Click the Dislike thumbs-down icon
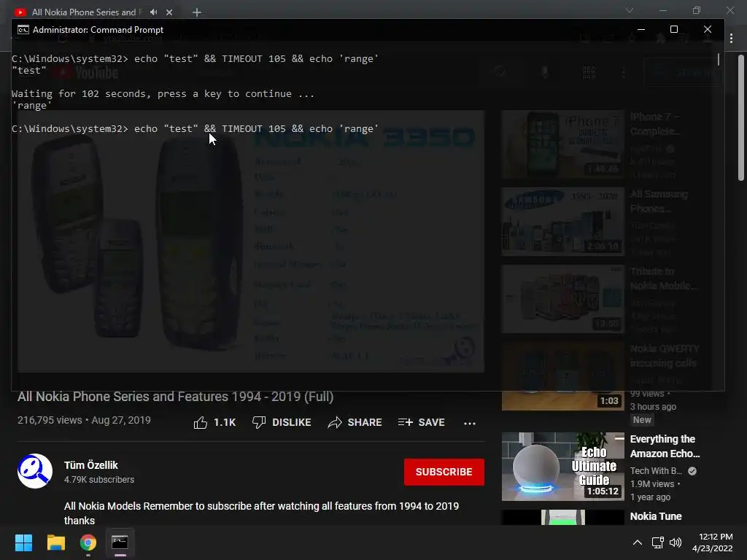The image size is (747, 560). point(259,422)
